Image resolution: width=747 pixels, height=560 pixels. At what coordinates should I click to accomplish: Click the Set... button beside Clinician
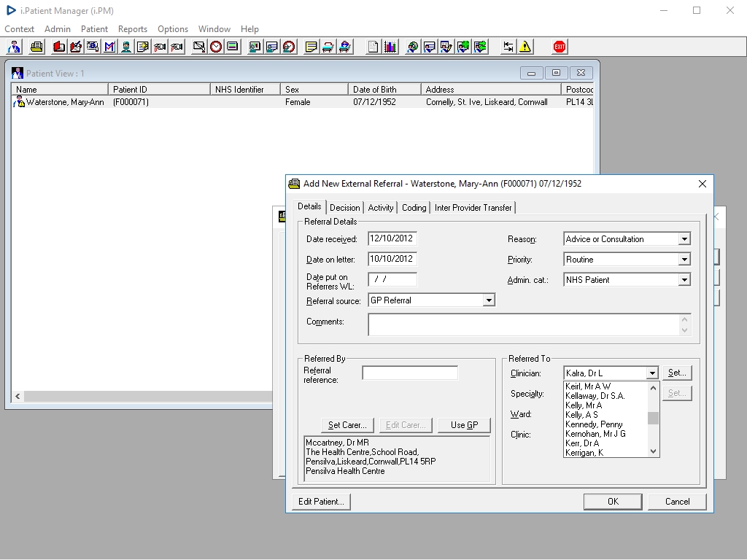[x=677, y=373]
